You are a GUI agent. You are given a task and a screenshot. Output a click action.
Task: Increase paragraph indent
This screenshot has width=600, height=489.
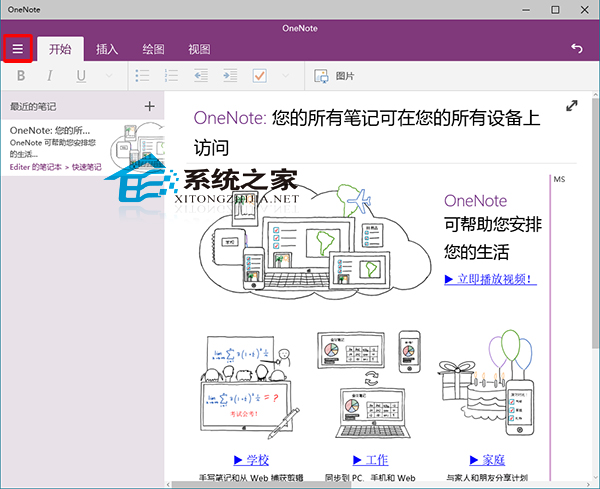230,75
